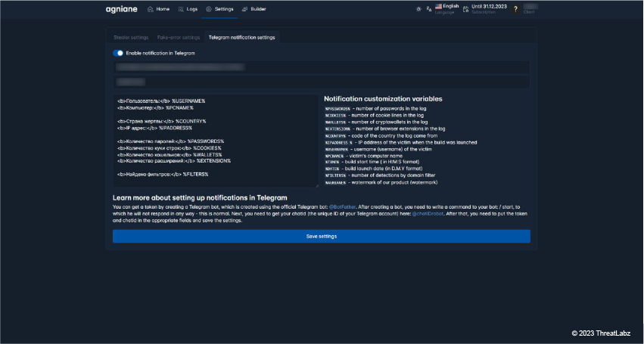
Task: Follow the @BotFather link
Action: click(x=344, y=206)
